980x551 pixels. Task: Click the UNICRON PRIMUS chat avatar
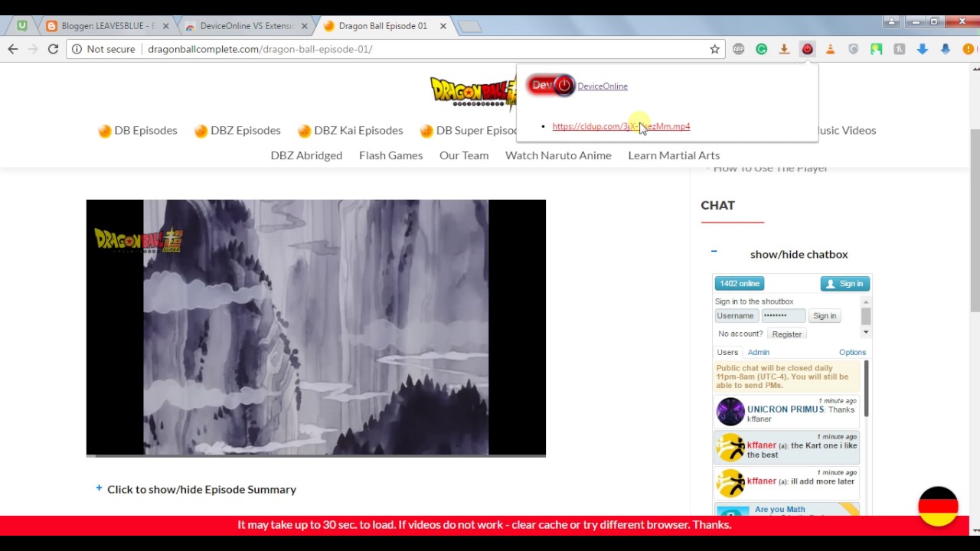click(730, 412)
